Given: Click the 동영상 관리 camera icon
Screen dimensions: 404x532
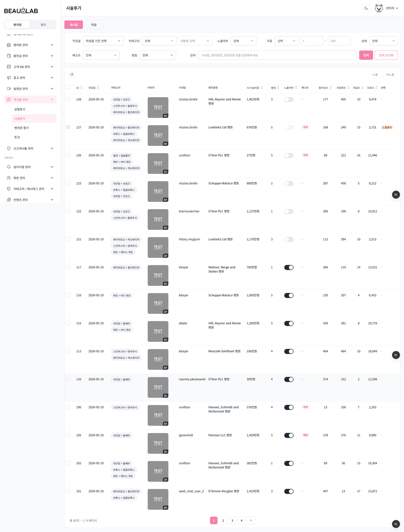Looking at the screenshot, I should click(x=9, y=89).
